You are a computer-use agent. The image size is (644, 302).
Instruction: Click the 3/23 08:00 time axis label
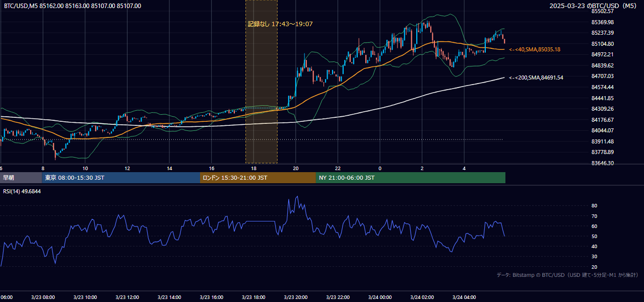pos(42,297)
